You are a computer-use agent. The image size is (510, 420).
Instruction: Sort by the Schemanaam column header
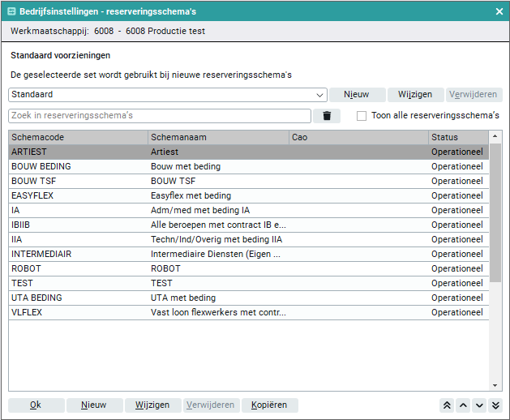tap(218, 137)
